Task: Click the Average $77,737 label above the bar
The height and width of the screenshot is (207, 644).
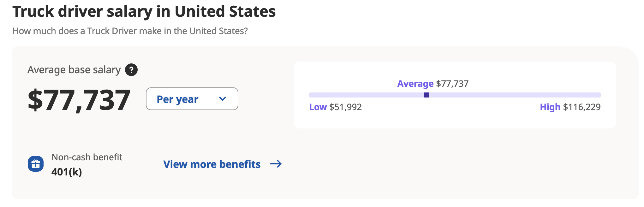Action: 432,84
